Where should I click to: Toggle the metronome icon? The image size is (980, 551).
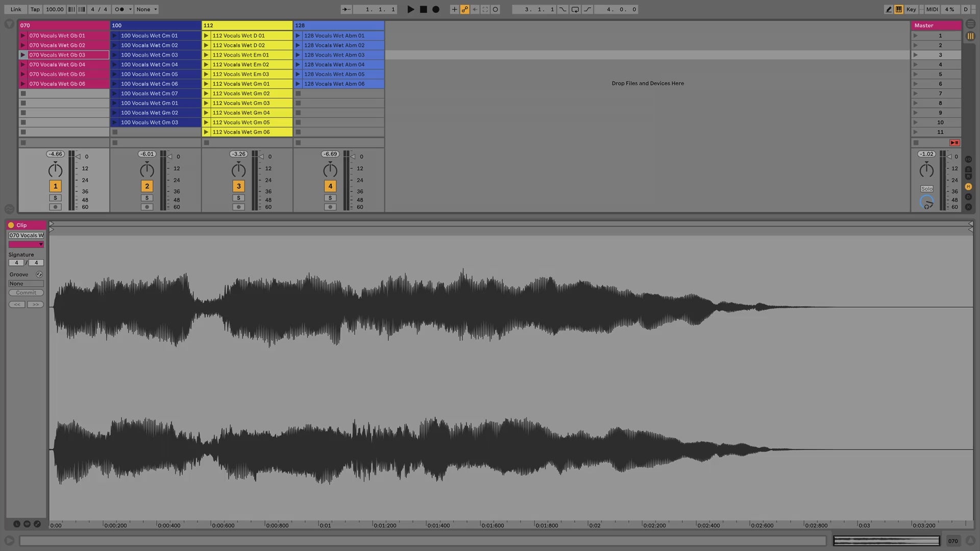coord(119,9)
